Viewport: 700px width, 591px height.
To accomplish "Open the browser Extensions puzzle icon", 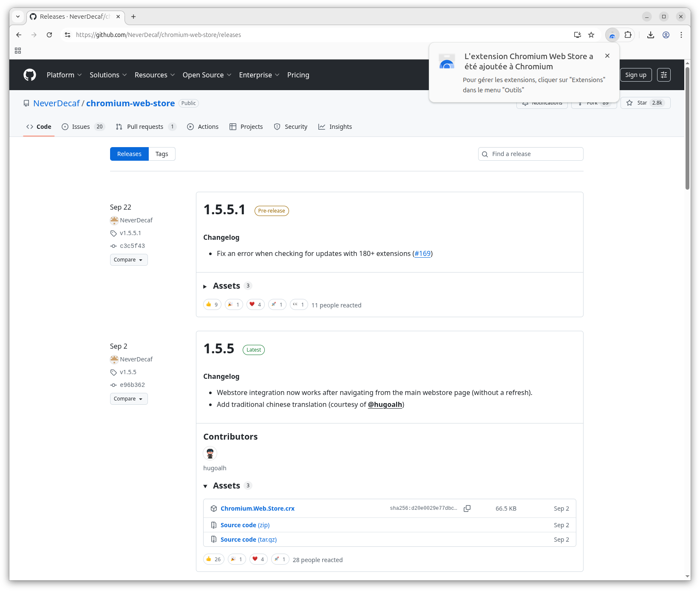I will (628, 35).
